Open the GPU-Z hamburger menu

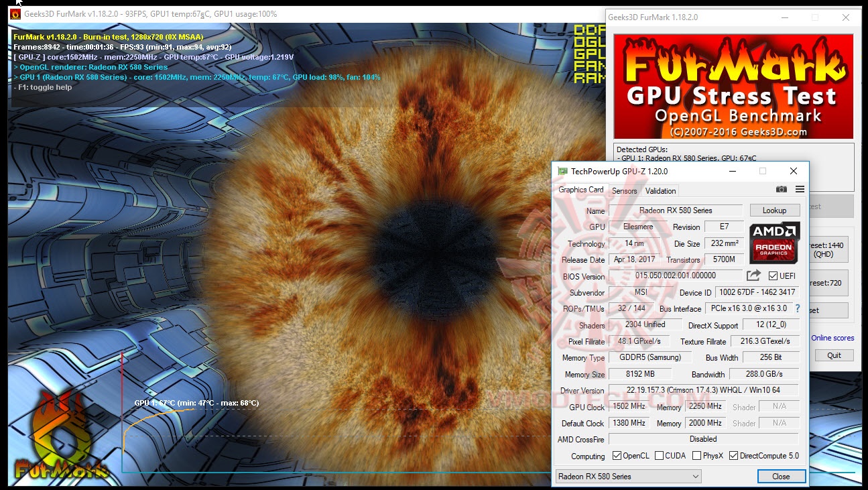point(800,190)
